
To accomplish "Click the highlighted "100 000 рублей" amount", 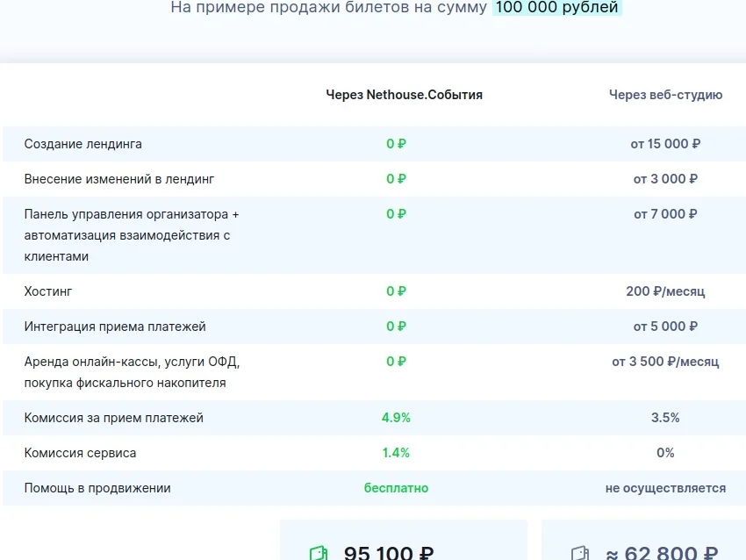I will coord(556,8).
